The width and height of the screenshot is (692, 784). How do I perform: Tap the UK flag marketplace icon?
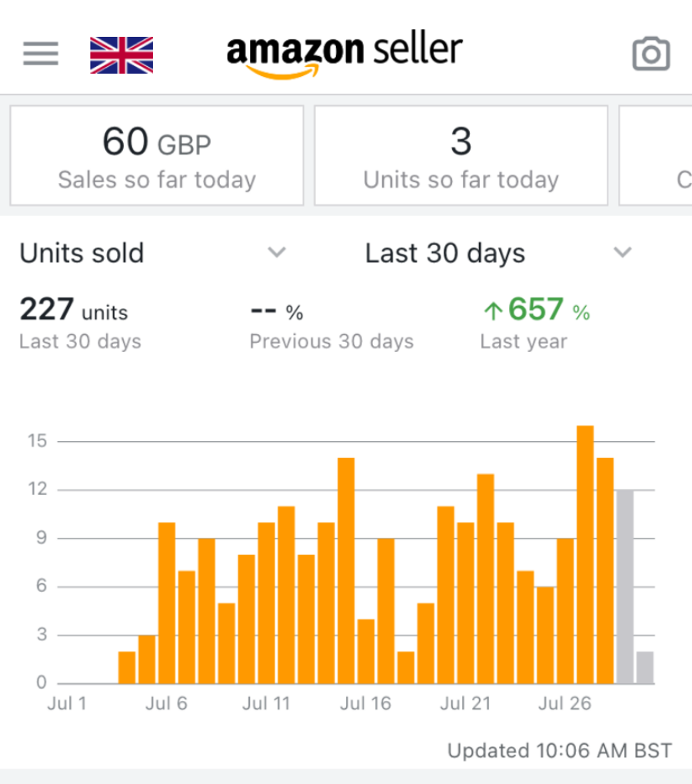coord(121,55)
